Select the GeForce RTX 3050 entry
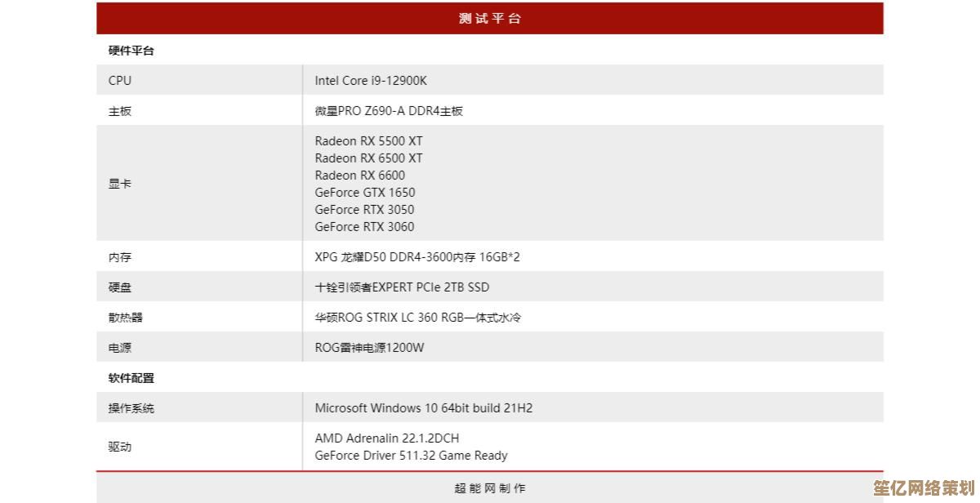980x503 pixels. 365,209
